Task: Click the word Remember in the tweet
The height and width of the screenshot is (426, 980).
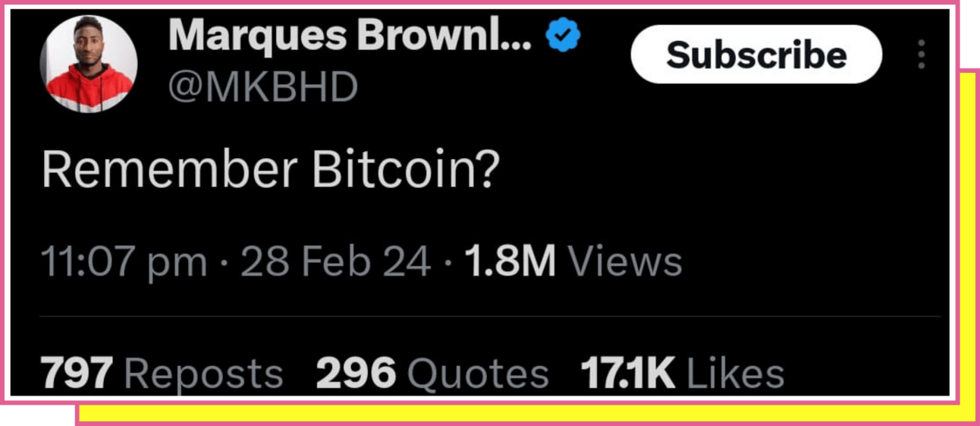Action: [x=169, y=172]
